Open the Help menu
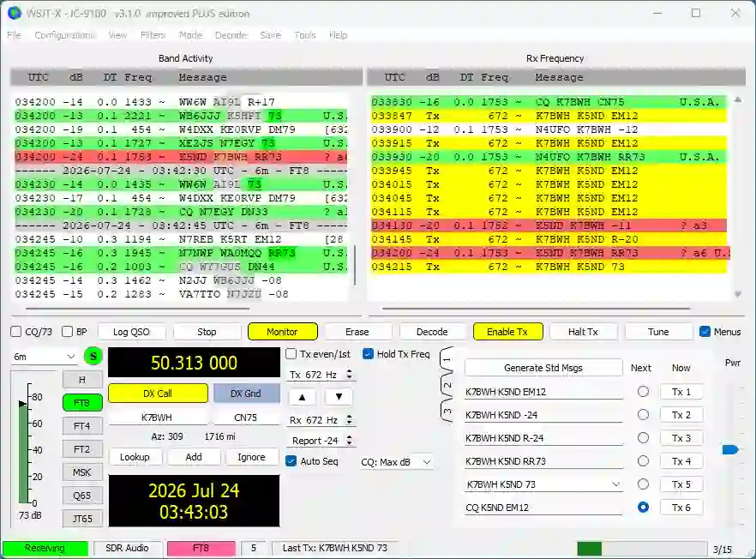 338,35
